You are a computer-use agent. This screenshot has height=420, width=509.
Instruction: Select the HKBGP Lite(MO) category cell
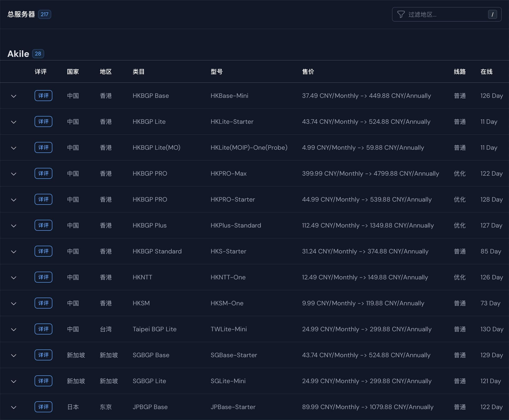pos(157,148)
